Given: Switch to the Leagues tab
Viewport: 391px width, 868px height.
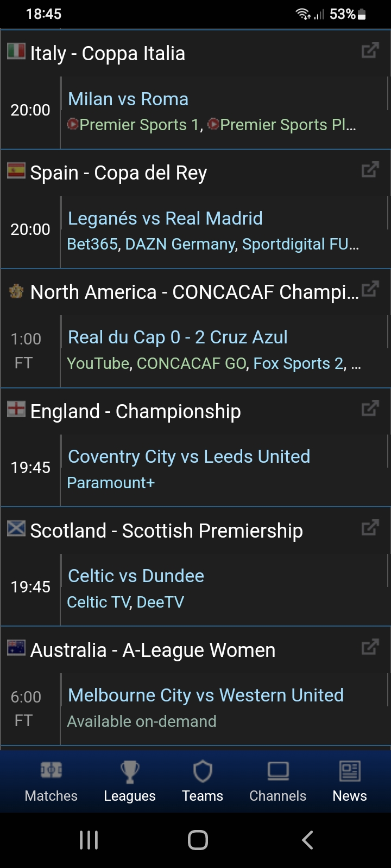Looking at the screenshot, I should pos(130,782).
